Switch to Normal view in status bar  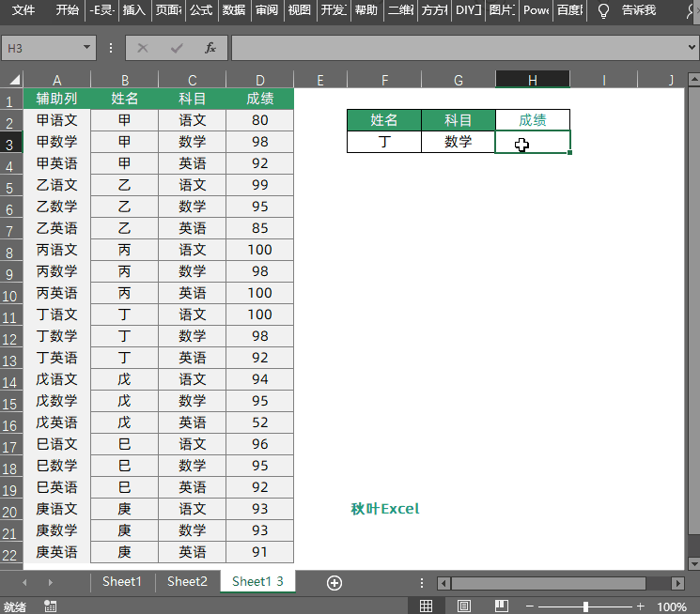(x=426, y=606)
